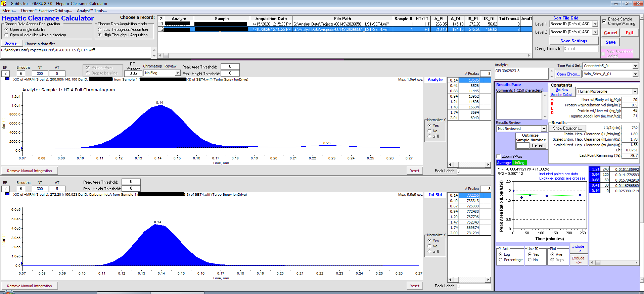The height and width of the screenshot is (294, 644).
Task: Set Int Std Normalize Y to No
Action: (429, 246)
